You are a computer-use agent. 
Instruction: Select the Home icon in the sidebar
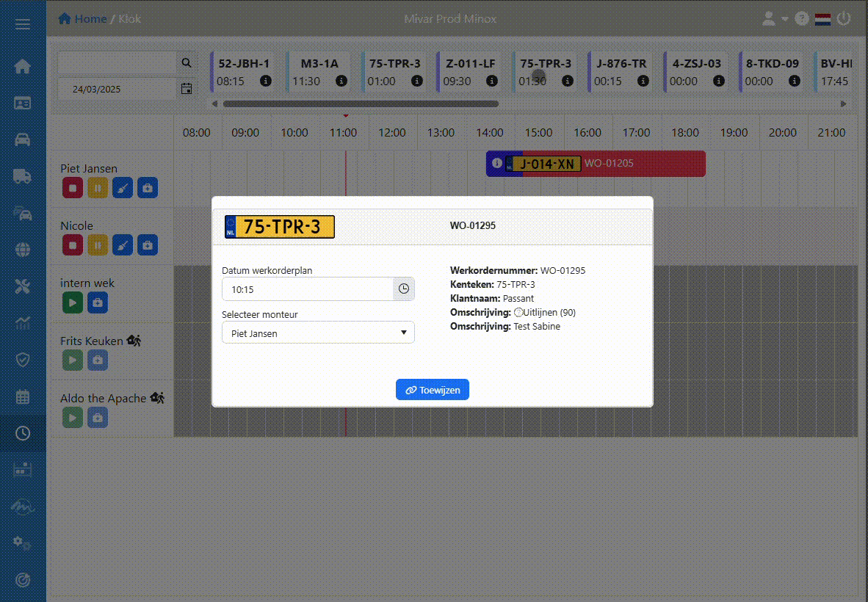coord(23,66)
